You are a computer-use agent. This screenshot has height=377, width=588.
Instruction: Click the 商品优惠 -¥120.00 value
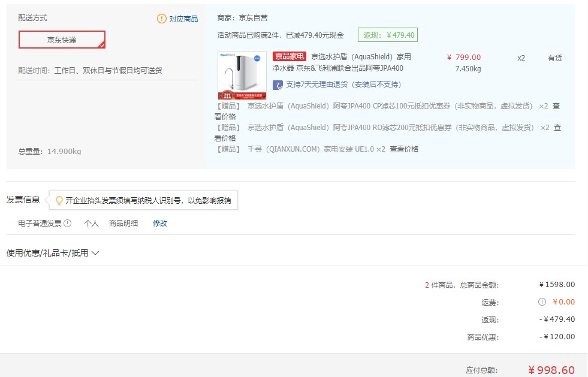(557, 337)
